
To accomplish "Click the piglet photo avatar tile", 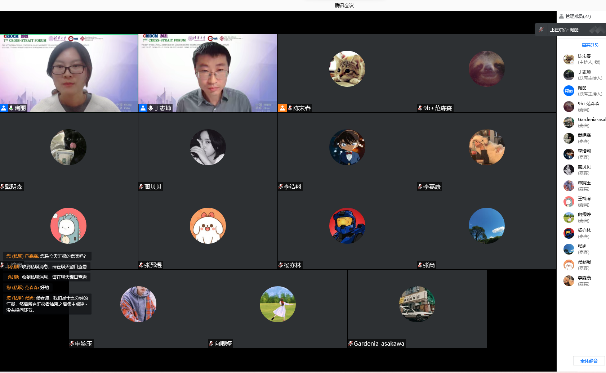I will (486, 147).
